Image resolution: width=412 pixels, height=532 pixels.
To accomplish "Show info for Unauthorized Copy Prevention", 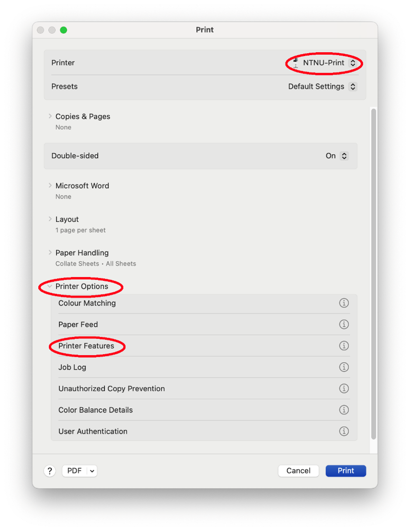I will [344, 388].
